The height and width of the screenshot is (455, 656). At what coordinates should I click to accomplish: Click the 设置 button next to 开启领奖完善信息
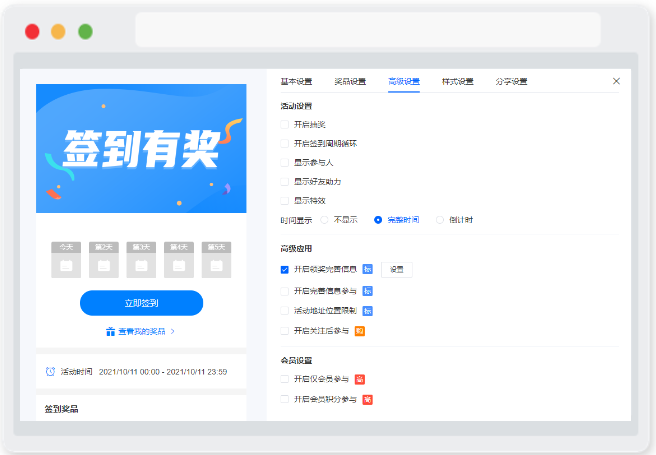click(397, 270)
